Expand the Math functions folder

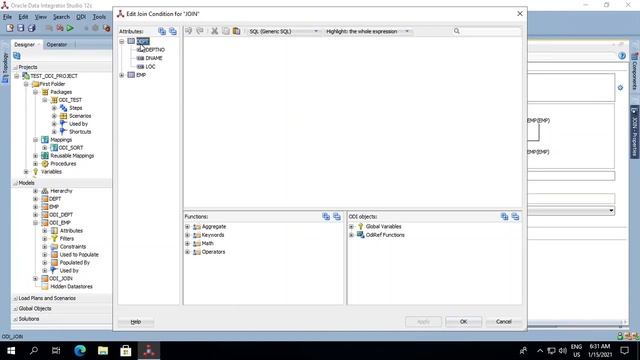[x=187, y=244]
